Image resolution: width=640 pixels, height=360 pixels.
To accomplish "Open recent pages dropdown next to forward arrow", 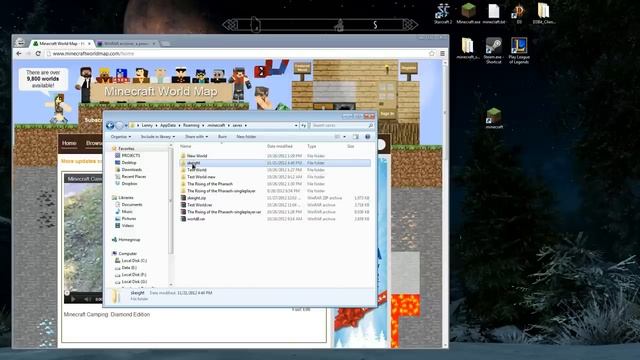I will [126, 126].
